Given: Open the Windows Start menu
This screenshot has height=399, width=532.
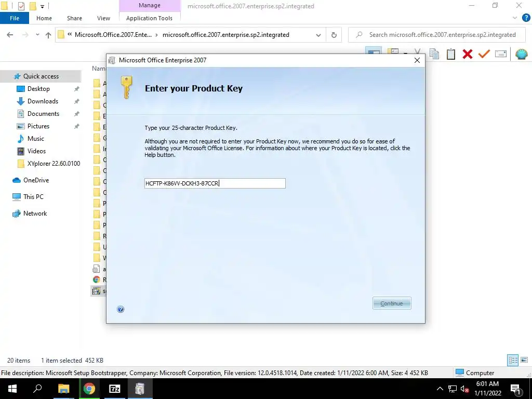Looking at the screenshot, I should [x=12, y=389].
